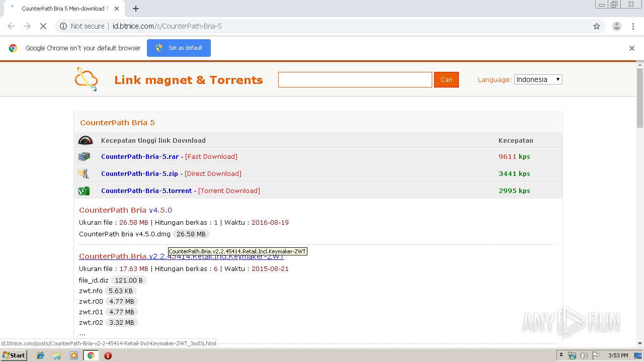The height and width of the screenshot is (362, 644).
Task: Open CounterPath.Bria.v2.2.45414 Keymaker-ZWT link
Action: pyautogui.click(x=181, y=256)
